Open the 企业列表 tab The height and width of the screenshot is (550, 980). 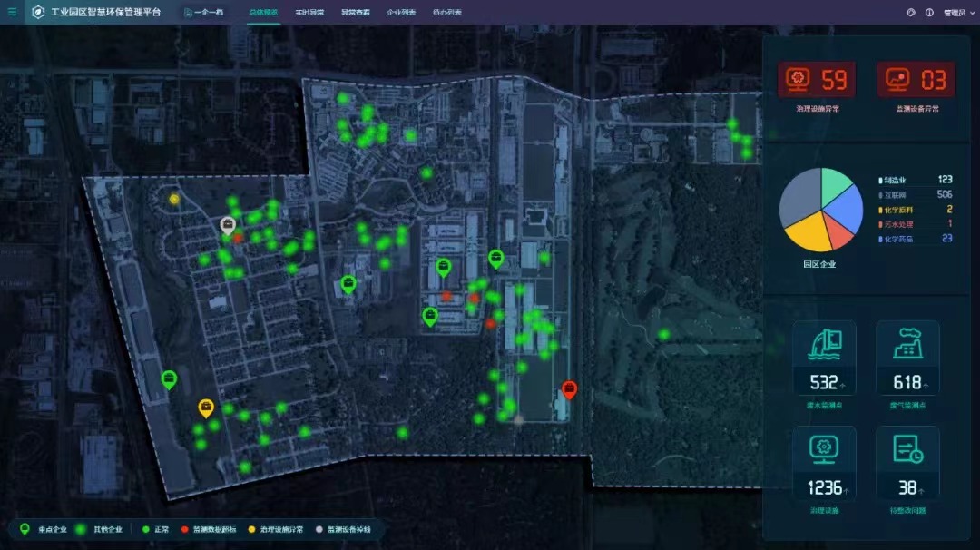400,13
